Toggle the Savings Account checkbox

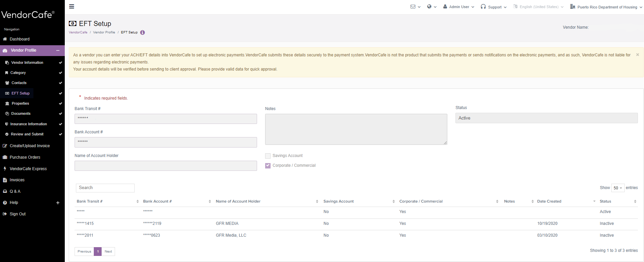pos(268,156)
